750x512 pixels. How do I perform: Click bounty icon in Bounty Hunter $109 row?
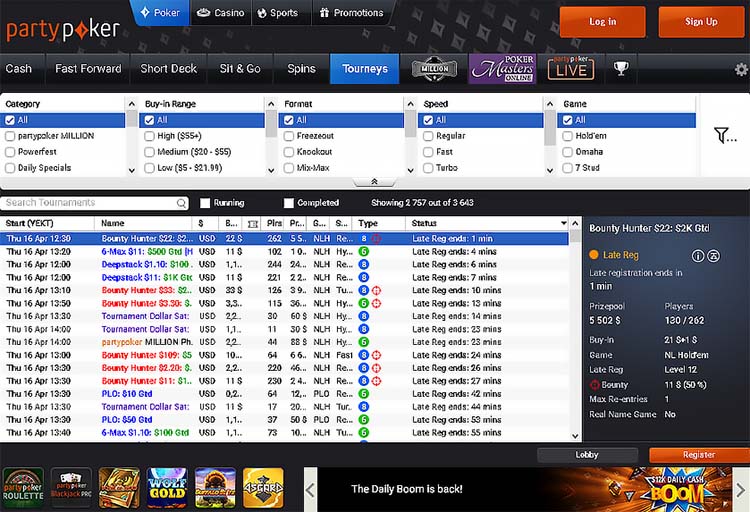[x=376, y=355]
